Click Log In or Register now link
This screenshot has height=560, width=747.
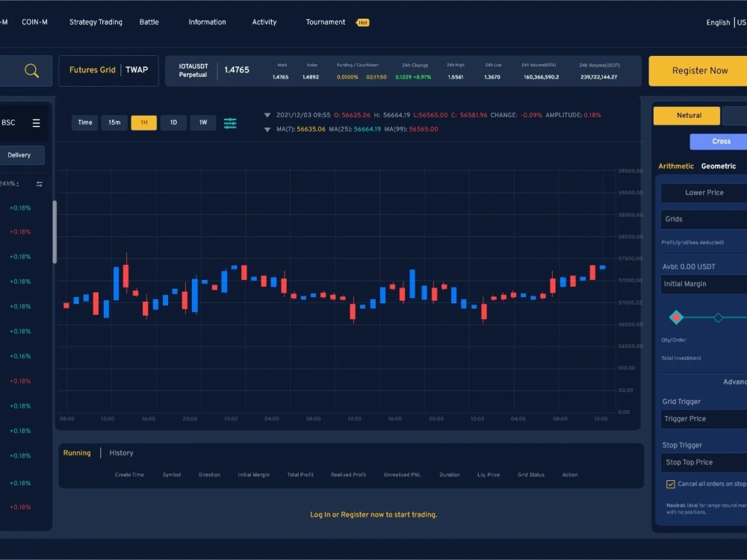click(373, 514)
